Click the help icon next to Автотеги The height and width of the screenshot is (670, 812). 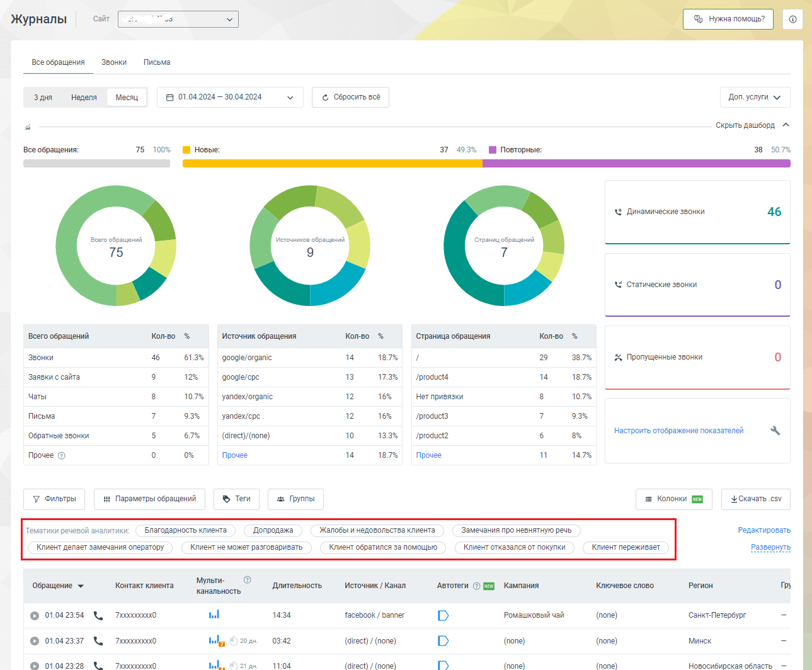click(477, 586)
